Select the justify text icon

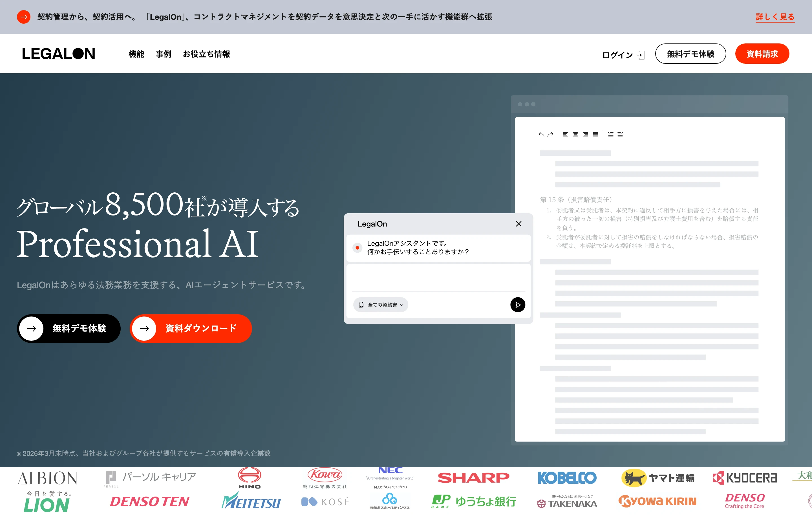pos(595,135)
